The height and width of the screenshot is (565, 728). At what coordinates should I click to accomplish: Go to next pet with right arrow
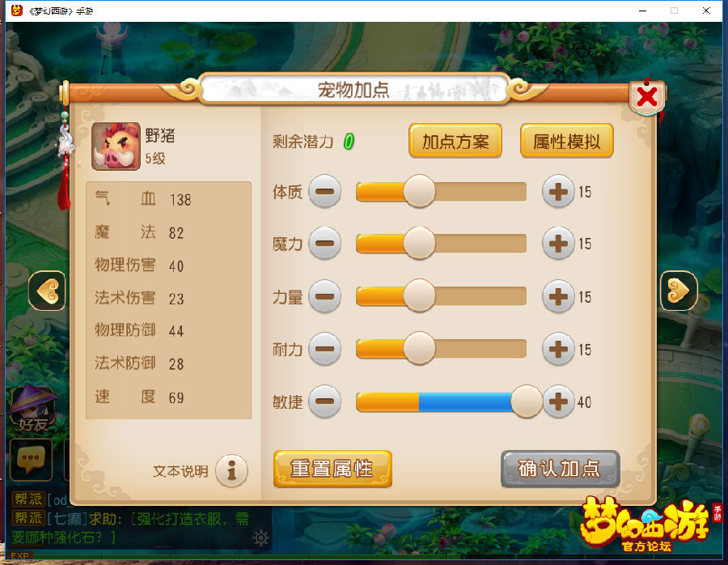(679, 291)
